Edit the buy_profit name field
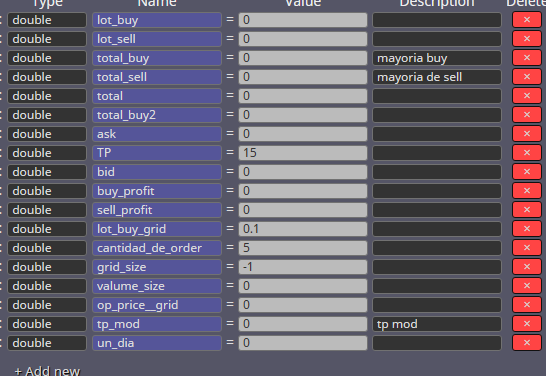This screenshot has width=546, height=376. click(x=157, y=191)
